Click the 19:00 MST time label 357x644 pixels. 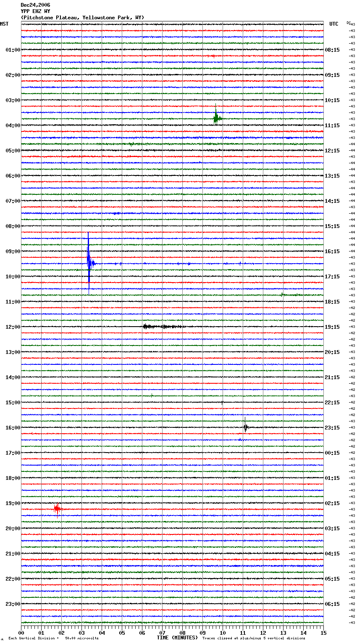click(x=13, y=503)
